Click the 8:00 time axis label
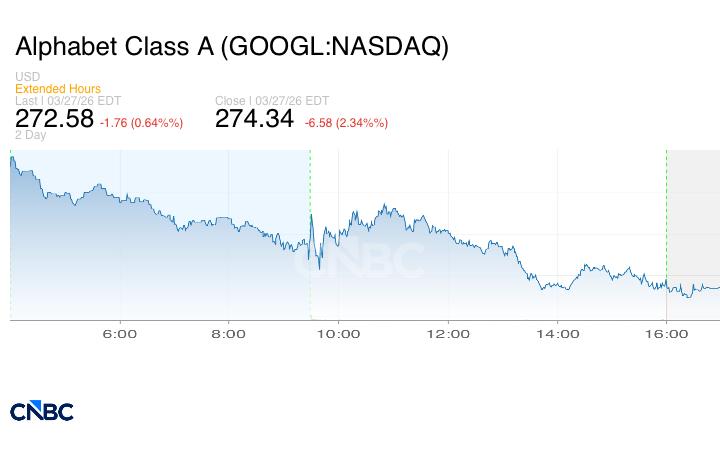Viewport: 720px width, 450px height. point(229,333)
